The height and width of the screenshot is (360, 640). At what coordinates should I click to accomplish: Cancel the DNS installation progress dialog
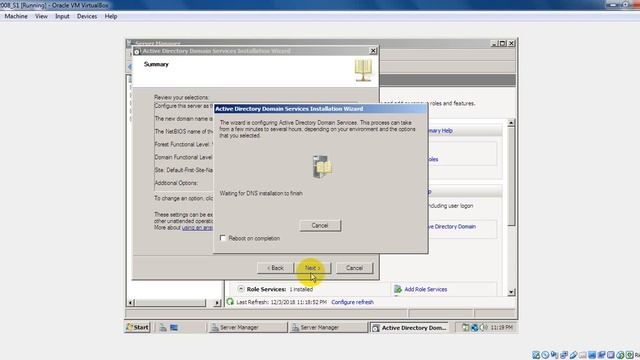(x=320, y=225)
